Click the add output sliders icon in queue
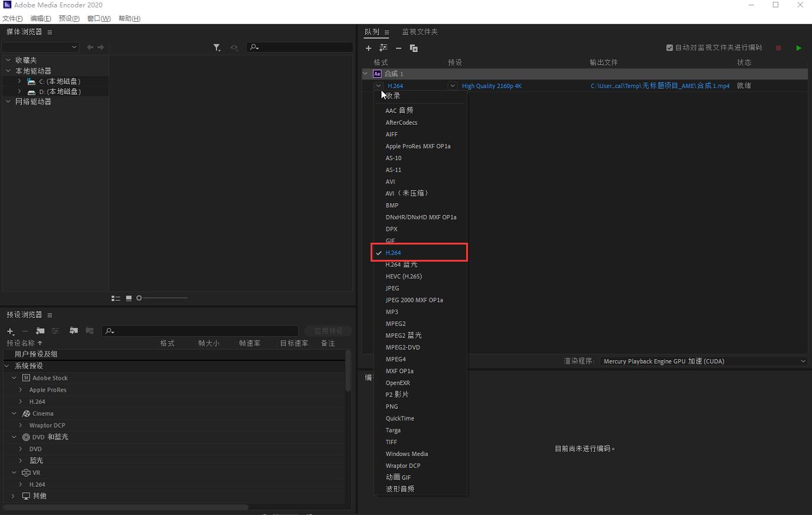The height and width of the screenshot is (515, 812). click(x=384, y=48)
